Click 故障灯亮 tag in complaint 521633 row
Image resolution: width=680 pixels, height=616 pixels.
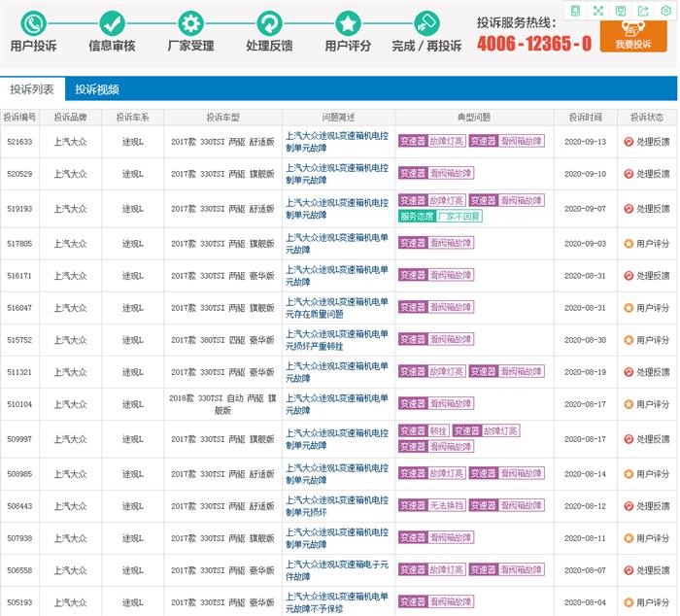[432, 141]
